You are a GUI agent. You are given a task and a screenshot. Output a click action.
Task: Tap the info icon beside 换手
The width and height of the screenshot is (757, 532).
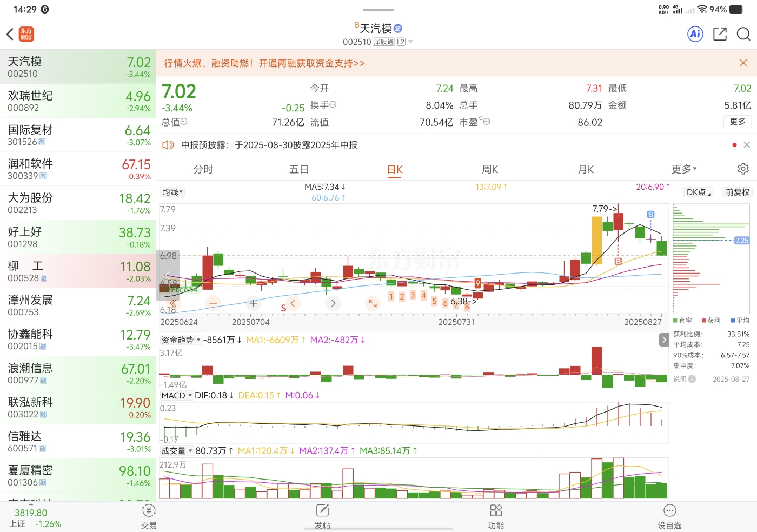click(x=333, y=104)
